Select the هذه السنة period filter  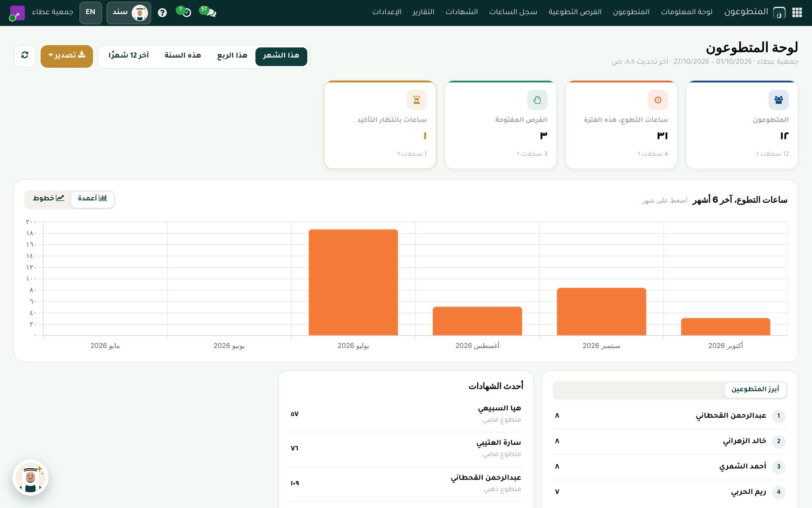tap(183, 56)
